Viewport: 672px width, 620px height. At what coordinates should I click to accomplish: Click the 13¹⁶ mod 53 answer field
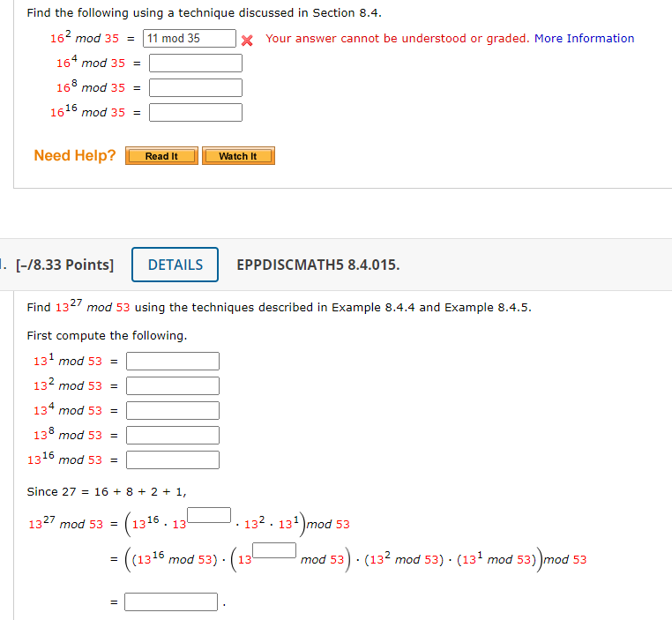[173, 459]
